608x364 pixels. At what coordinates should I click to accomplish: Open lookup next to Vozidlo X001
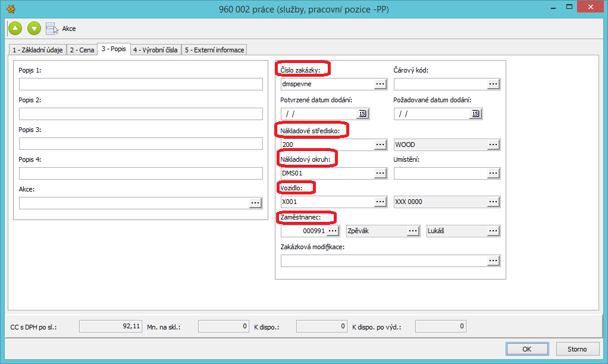(381, 202)
